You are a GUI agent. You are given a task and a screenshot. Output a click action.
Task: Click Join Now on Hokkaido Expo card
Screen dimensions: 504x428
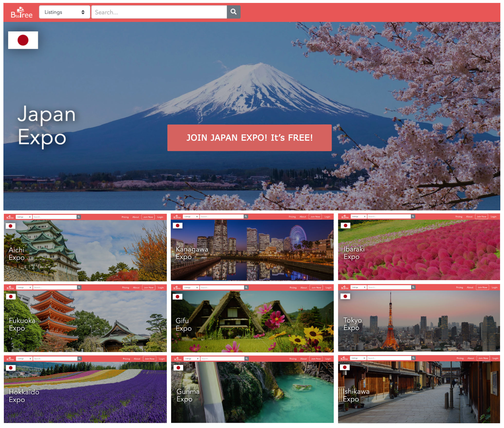point(149,359)
